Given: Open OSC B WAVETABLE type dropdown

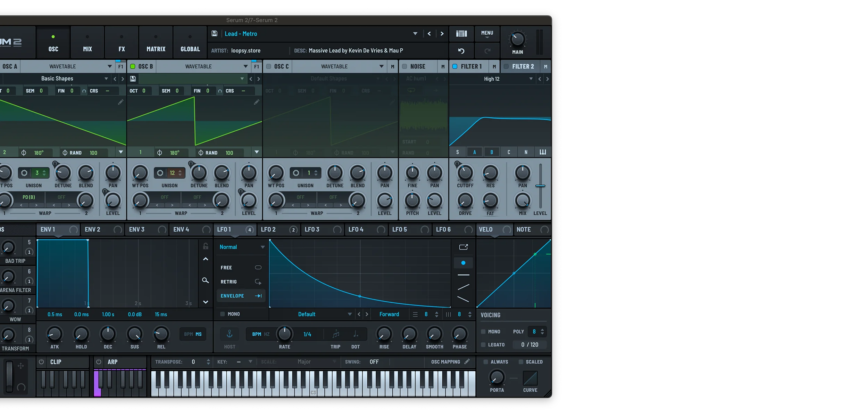Looking at the screenshot, I should tap(245, 66).
